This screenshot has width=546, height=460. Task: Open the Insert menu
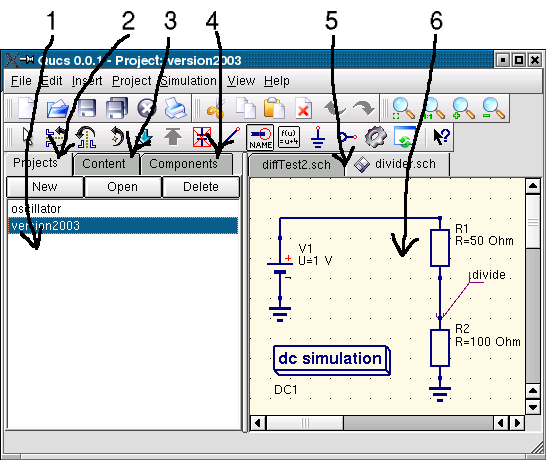[x=87, y=81]
